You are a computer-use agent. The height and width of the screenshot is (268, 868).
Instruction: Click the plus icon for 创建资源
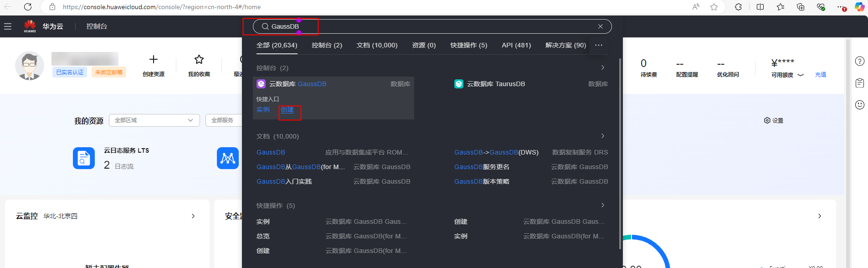(154, 59)
